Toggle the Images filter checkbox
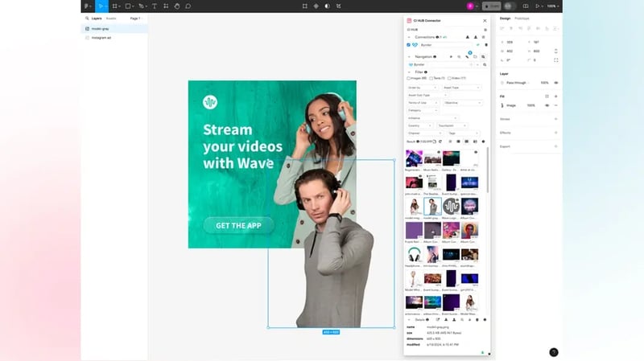644x361 pixels. click(409, 78)
